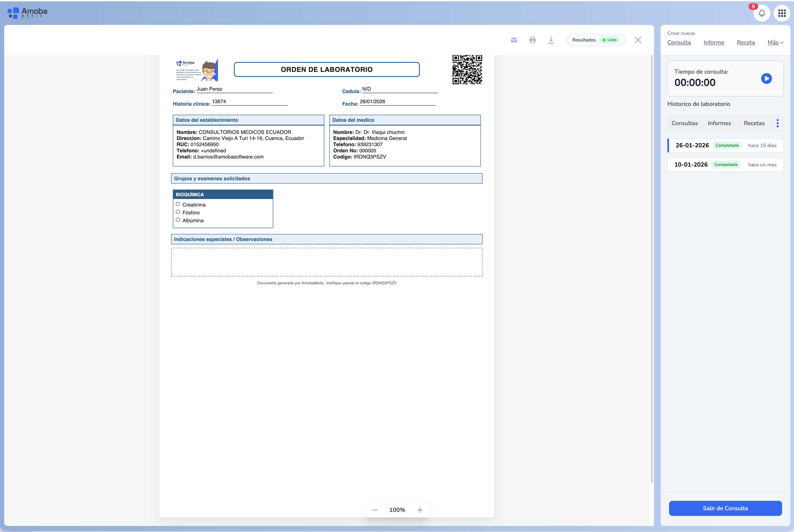This screenshot has height=532, width=794.
Task: Open the three-dot history options menu
Action: click(777, 123)
